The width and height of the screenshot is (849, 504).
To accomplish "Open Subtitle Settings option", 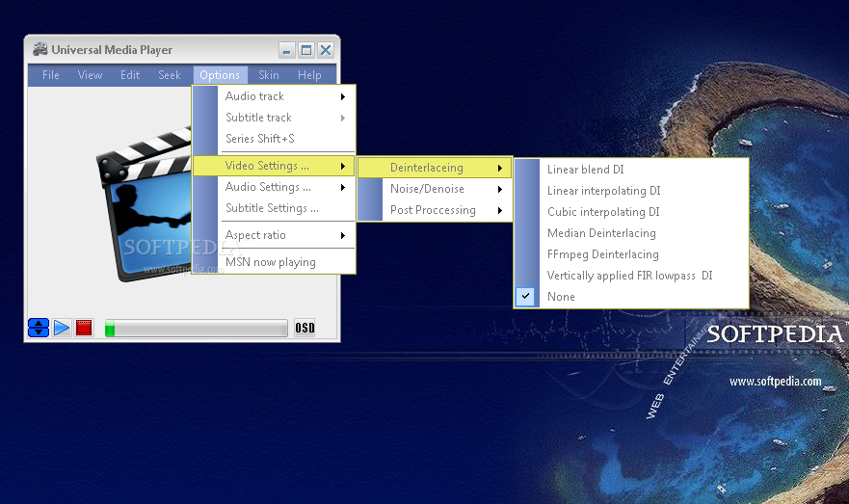I will pos(274,208).
